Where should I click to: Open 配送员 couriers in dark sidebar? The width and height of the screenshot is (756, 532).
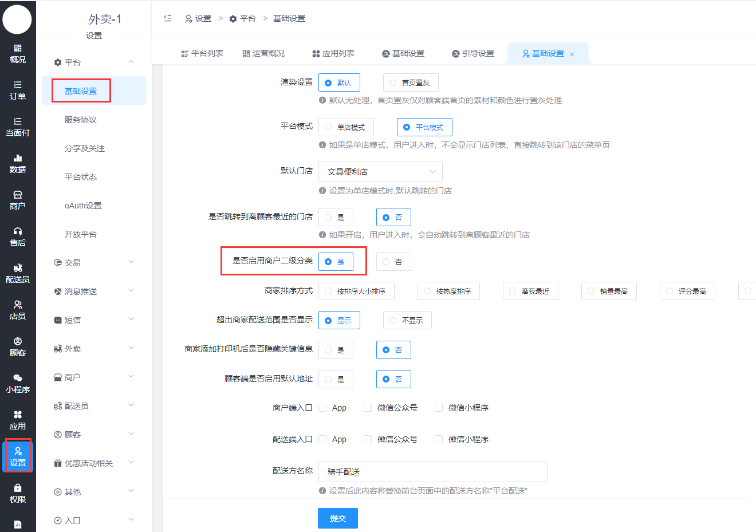18,274
